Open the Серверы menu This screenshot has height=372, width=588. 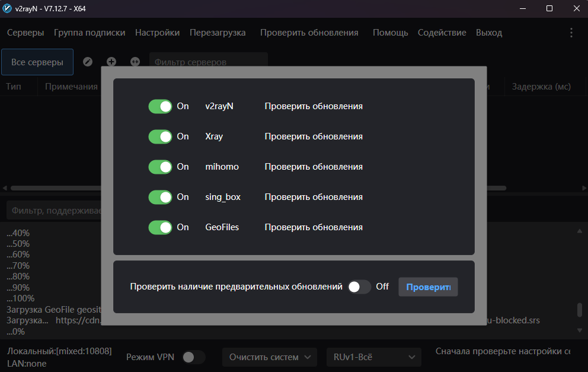(x=25, y=33)
